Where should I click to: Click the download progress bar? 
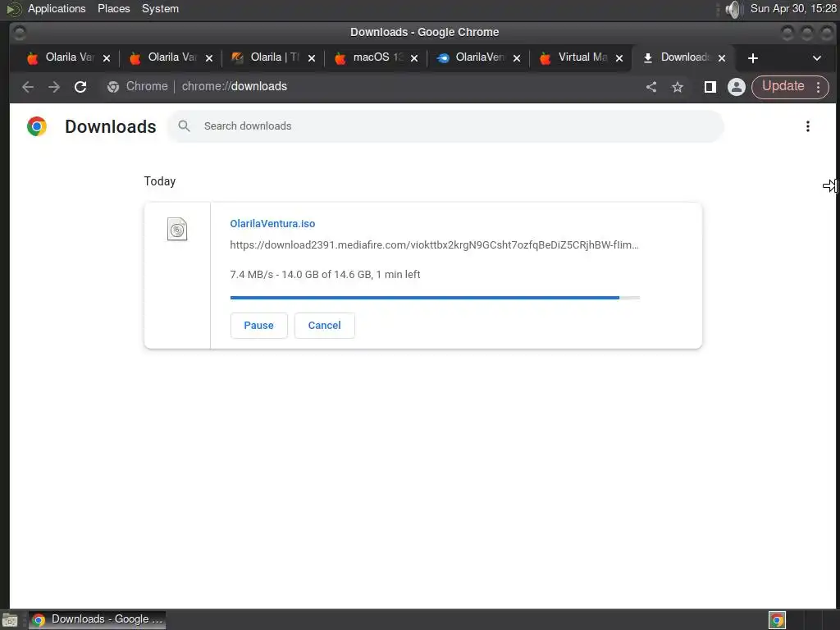coord(435,297)
